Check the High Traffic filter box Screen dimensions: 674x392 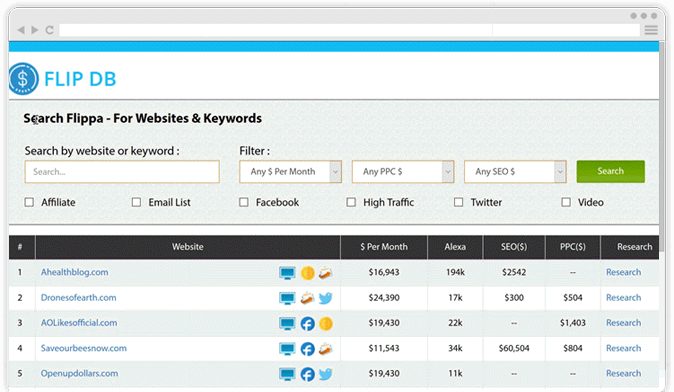[351, 202]
